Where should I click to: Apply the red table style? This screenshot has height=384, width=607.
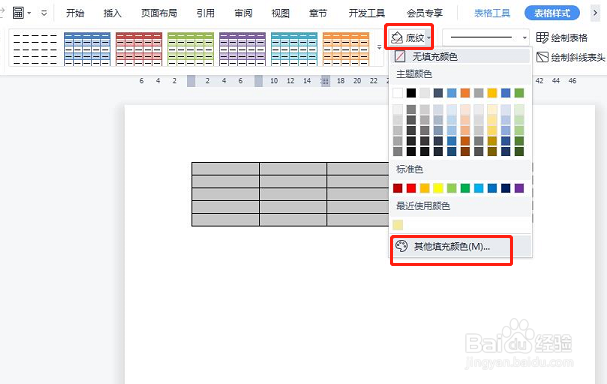(x=139, y=49)
